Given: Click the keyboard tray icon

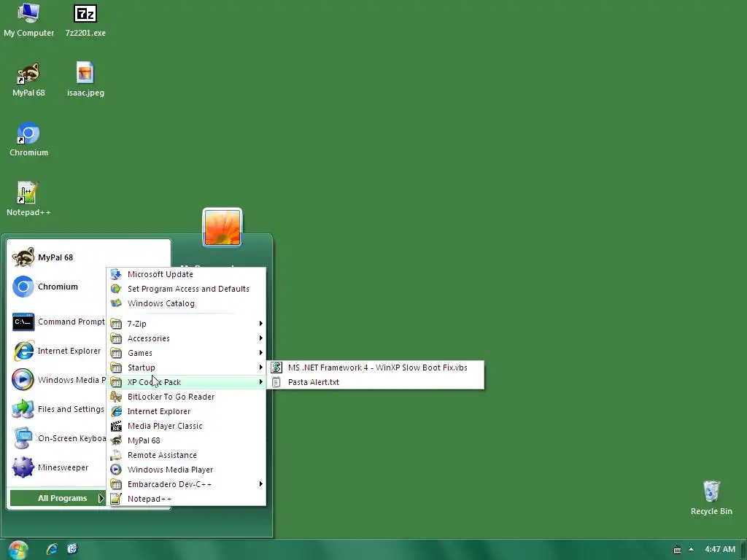Looking at the screenshot, I should click(677, 550).
